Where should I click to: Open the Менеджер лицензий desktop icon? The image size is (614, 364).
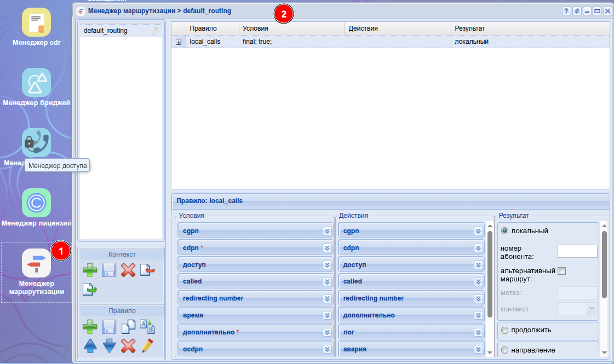point(36,203)
